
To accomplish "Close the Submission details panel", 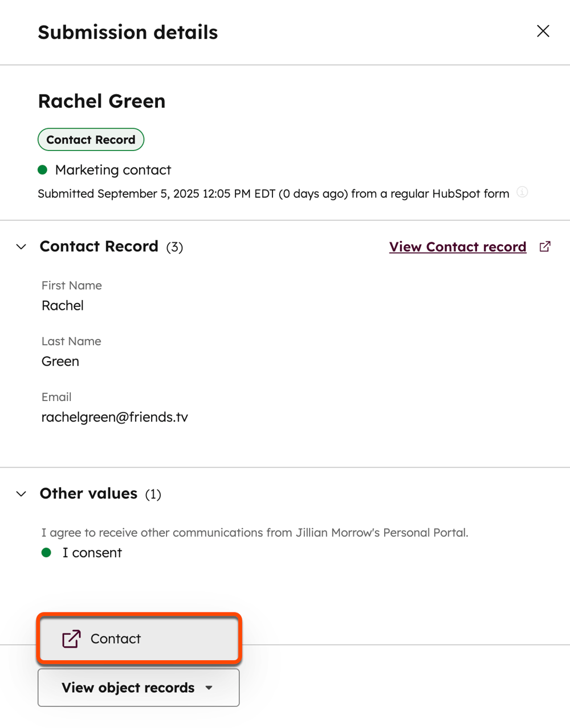I will click(543, 31).
